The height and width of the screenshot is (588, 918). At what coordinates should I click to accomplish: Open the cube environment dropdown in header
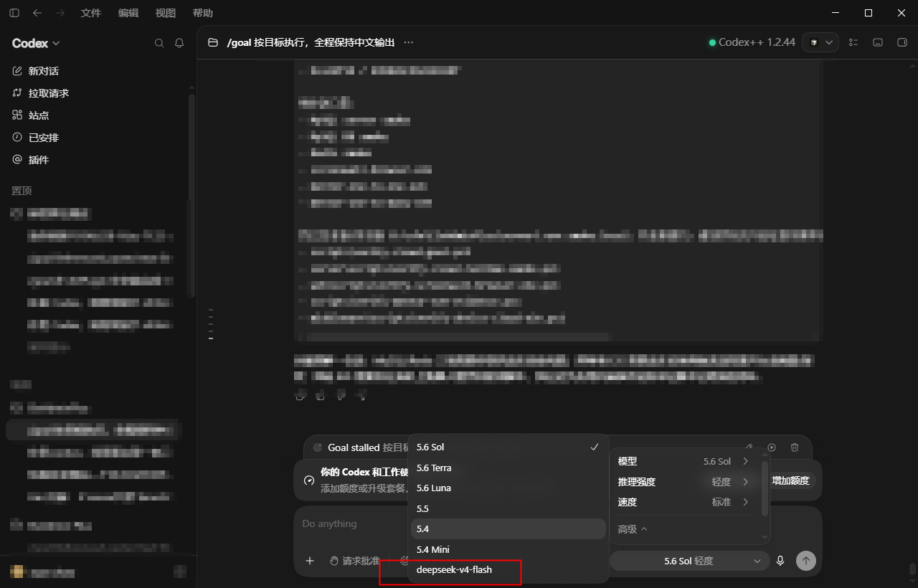pyautogui.click(x=820, y=42)
